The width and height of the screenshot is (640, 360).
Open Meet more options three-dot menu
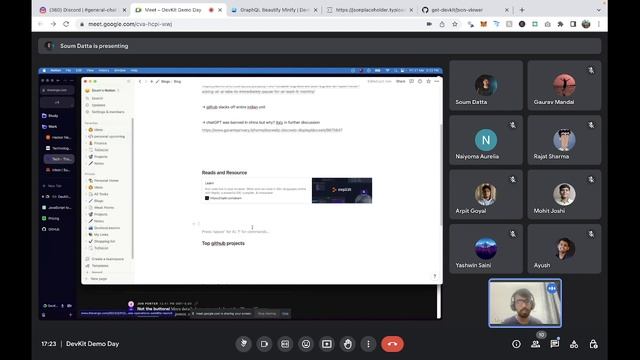[368, 344]
